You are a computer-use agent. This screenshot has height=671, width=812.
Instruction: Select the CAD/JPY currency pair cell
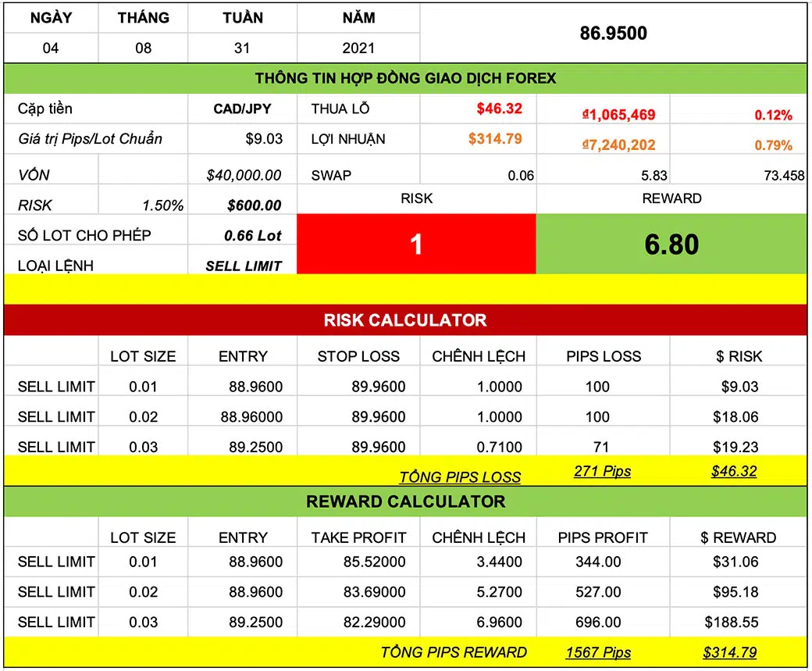pyautogui.click(x=243, y=109)
